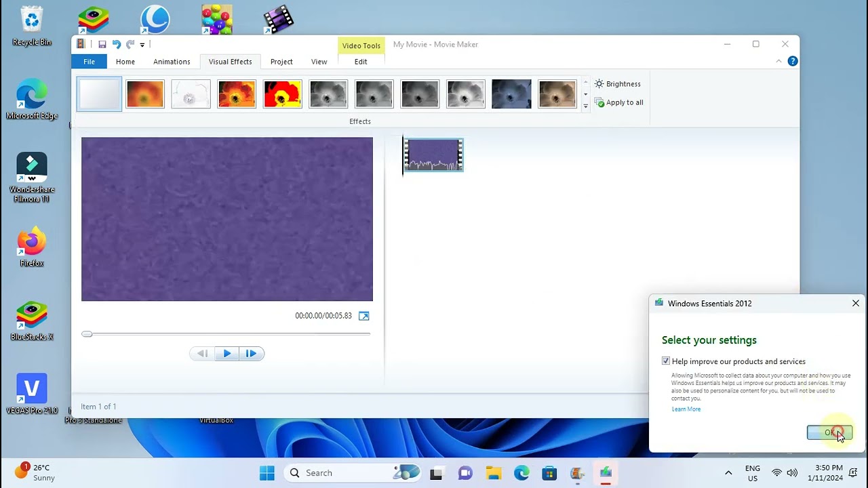The image size is (868, 488).
Task: Open the Brightness control
Action: point(617,84)
